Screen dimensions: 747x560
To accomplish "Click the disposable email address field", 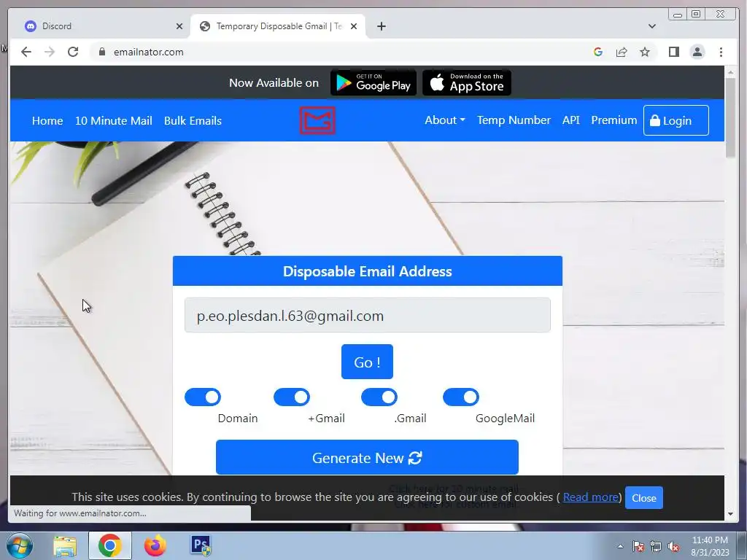I will (x=368, y=315).
